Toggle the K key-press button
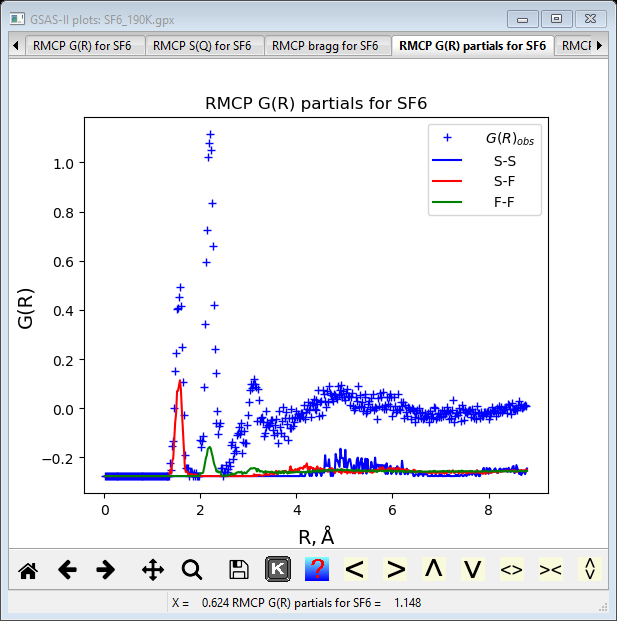617x621 pixels. pos(278,569)
